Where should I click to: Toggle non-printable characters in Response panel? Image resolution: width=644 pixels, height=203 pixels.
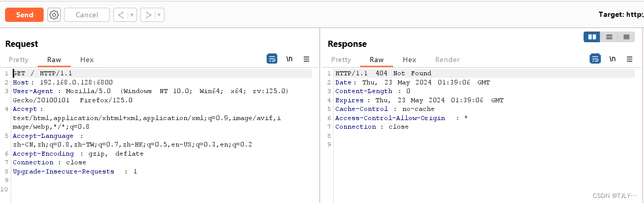coord(613,59)
